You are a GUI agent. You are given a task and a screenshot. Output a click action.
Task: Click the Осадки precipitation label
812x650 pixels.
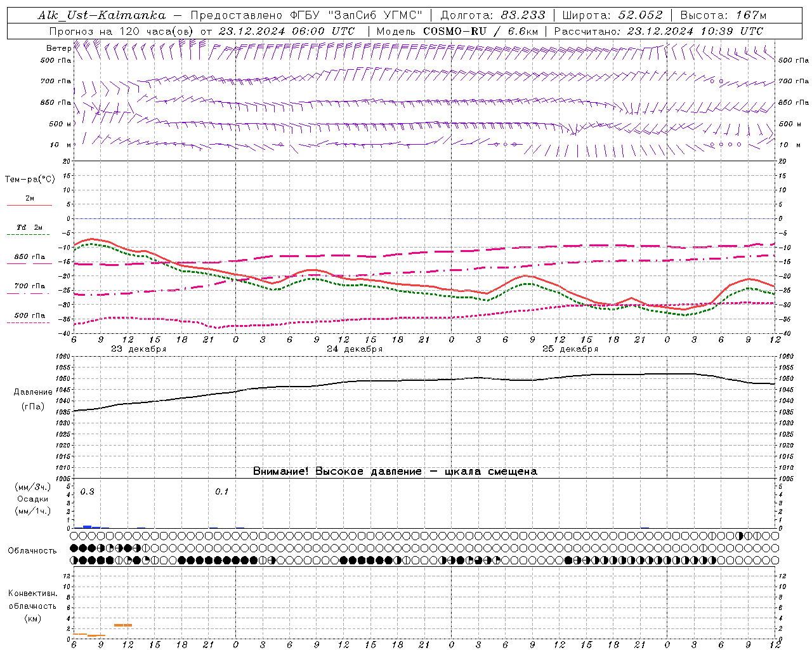click(x=33, y=499)
